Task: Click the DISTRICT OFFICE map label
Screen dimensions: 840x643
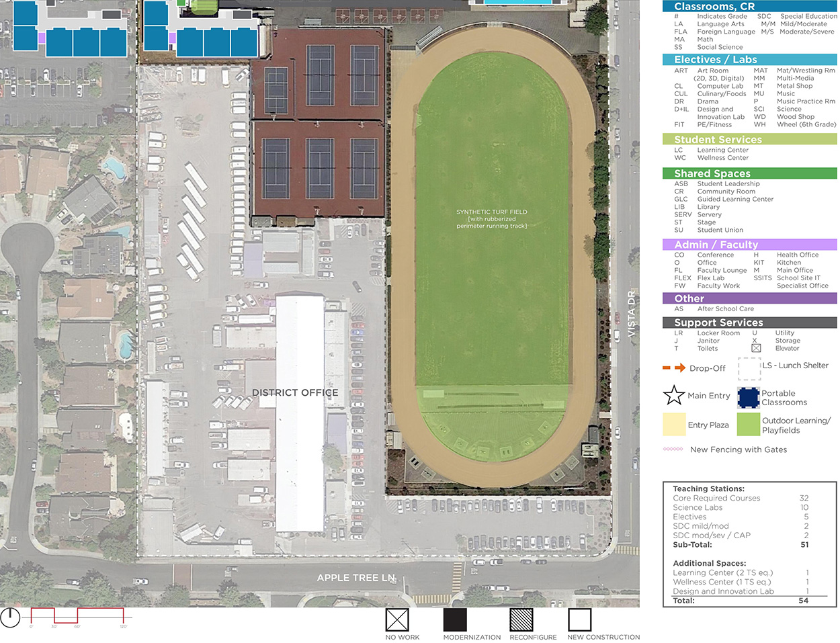Action: pyautogui.click(x=295, y=392)
